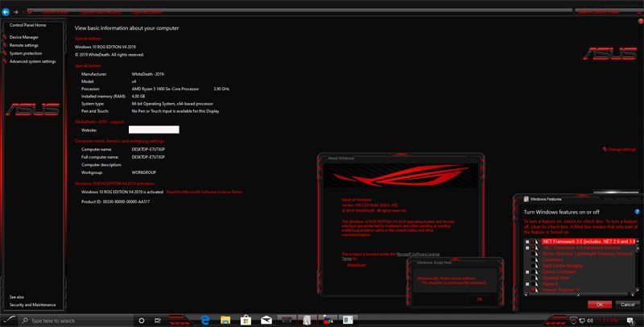Cancel the Windows Features dialog

tap(628, 304)
